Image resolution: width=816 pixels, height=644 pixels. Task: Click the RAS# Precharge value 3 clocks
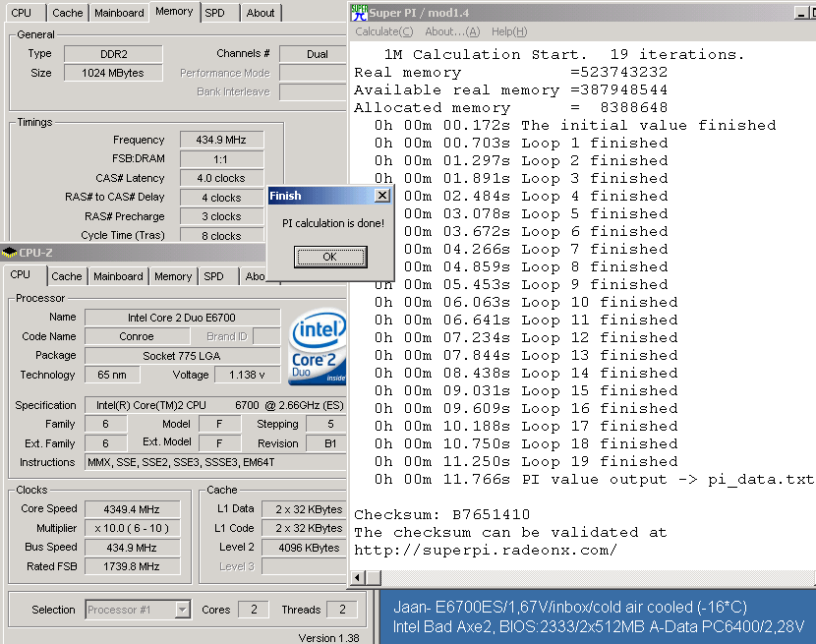(221, 216)
